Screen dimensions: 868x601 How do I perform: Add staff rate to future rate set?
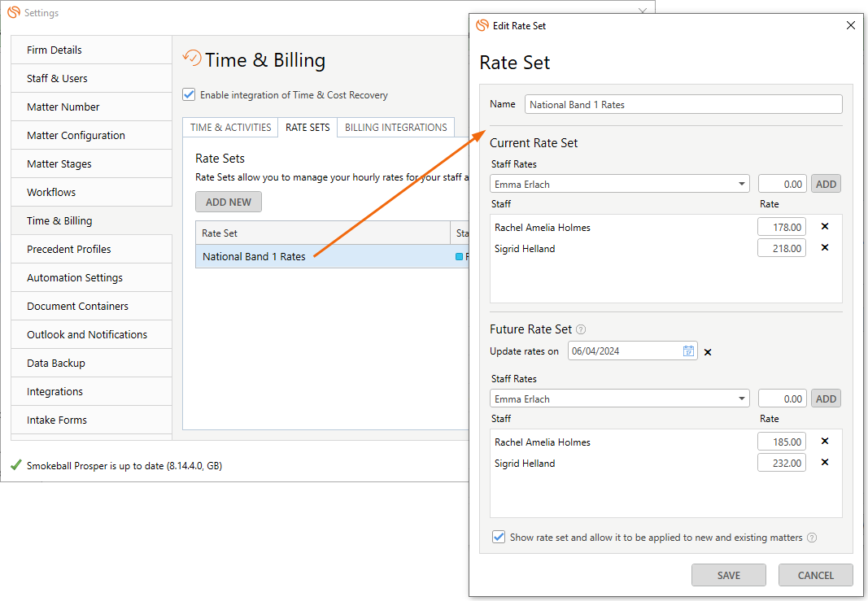pyautogui.click(x=826, y=398)
